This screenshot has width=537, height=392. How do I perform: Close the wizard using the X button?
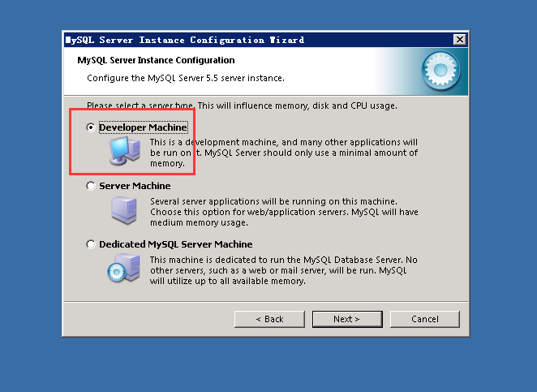click(x=460, y=40)
